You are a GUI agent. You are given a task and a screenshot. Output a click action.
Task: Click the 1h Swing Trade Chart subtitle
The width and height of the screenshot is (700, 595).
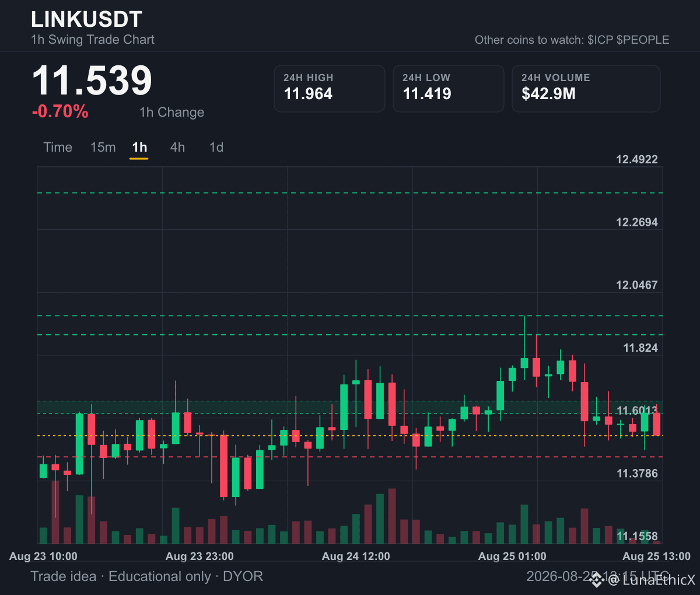[93, 40]
